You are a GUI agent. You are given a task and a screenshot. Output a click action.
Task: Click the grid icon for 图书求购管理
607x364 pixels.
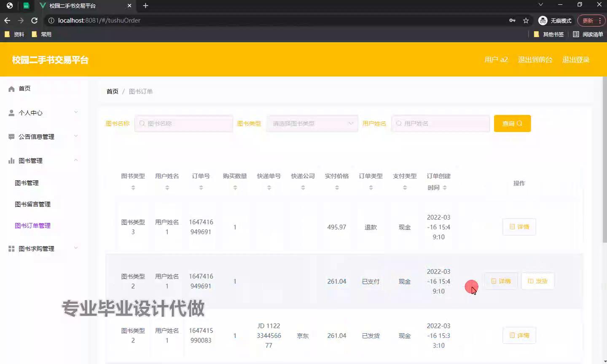(x=11, y=249)
